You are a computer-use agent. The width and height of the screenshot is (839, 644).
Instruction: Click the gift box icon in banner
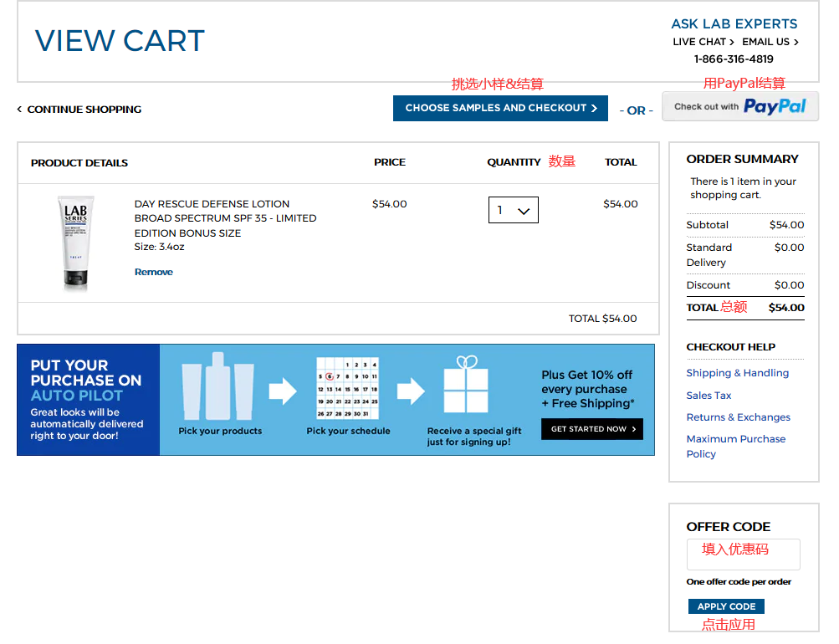[x=466, y=386]
